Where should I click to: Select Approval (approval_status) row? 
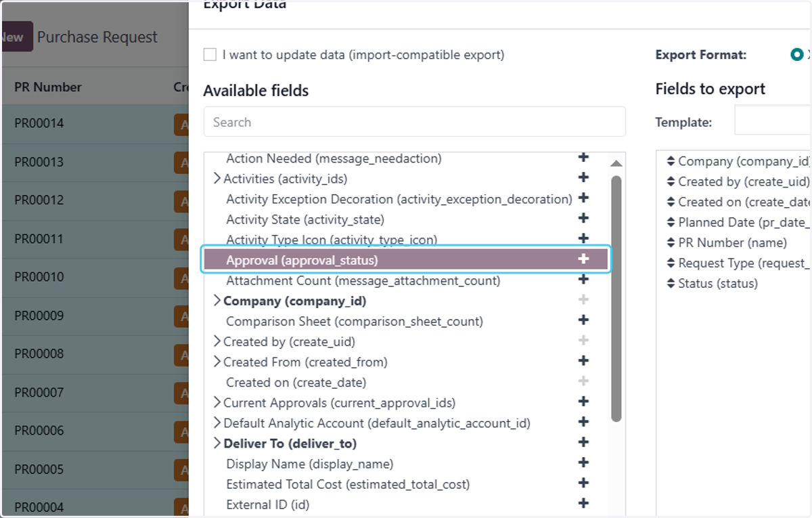tap(406, 259)
